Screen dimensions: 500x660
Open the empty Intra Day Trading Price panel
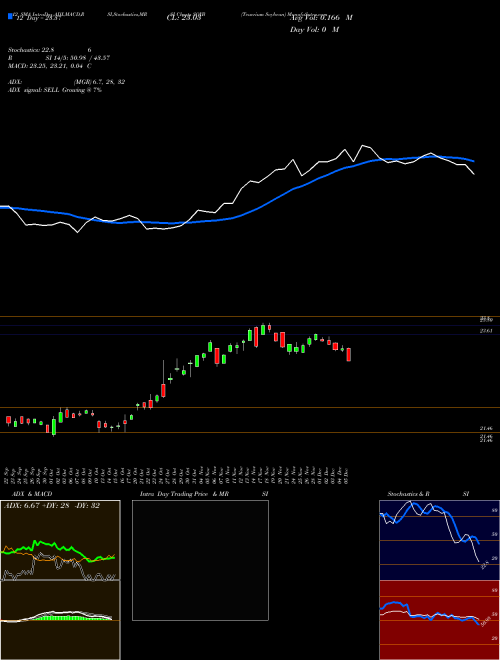(x=200, y=560)
